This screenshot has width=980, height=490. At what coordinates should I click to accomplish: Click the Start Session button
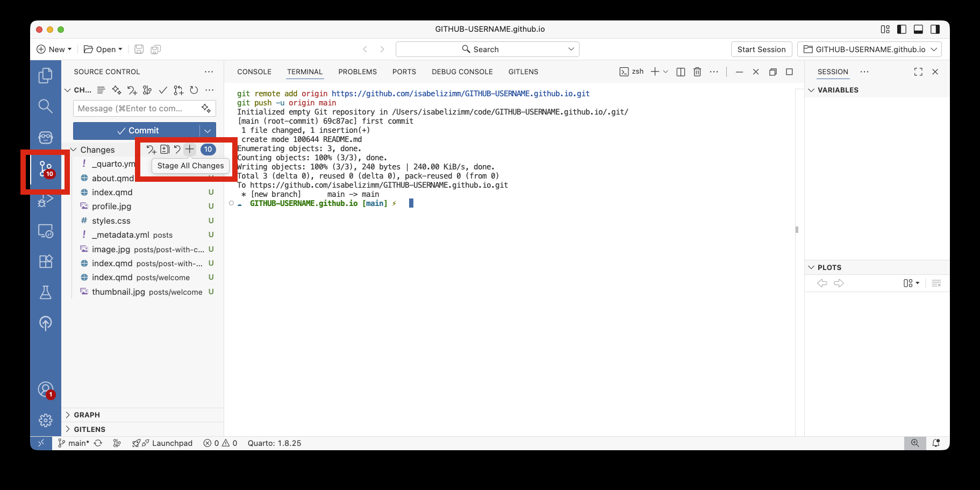pos(761,49)
